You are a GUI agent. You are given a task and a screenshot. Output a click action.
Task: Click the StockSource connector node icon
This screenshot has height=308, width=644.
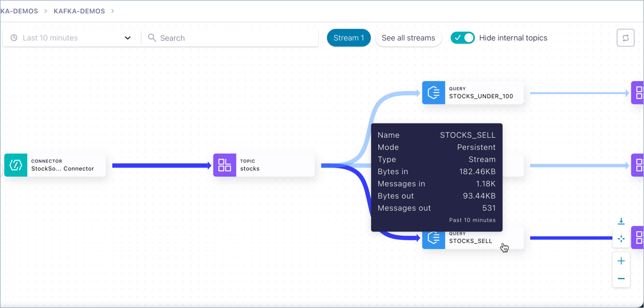pos(16,165)
